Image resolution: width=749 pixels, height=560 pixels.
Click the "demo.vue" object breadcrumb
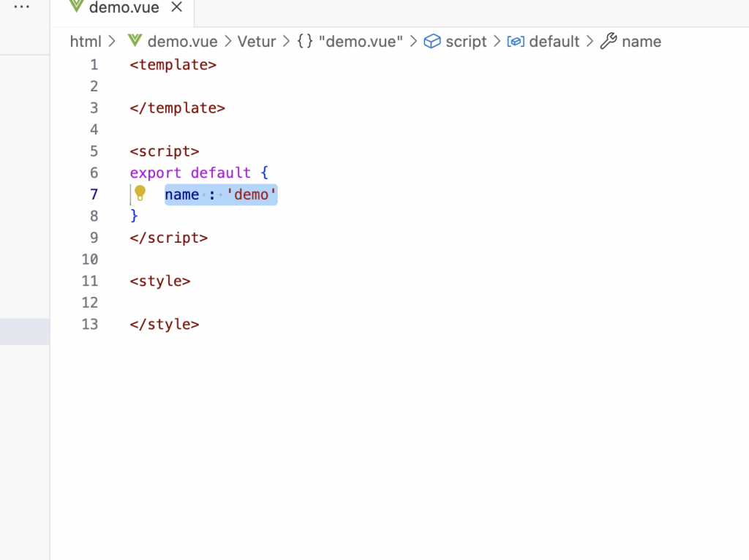[x=361, y=42]
